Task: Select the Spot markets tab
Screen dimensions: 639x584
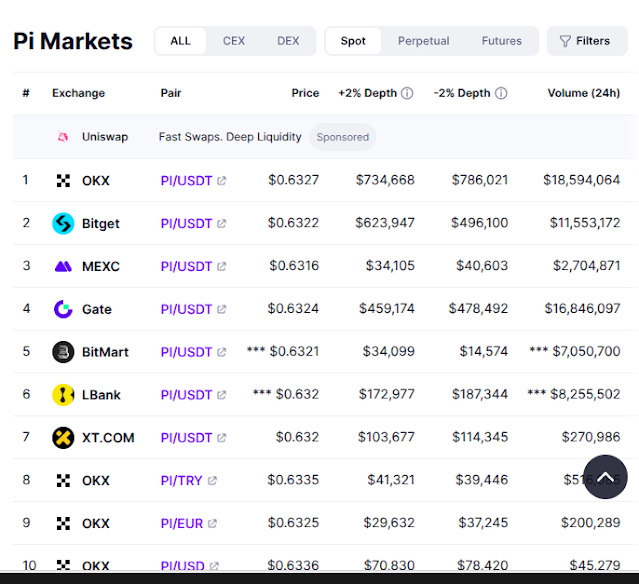Action: 353,41
